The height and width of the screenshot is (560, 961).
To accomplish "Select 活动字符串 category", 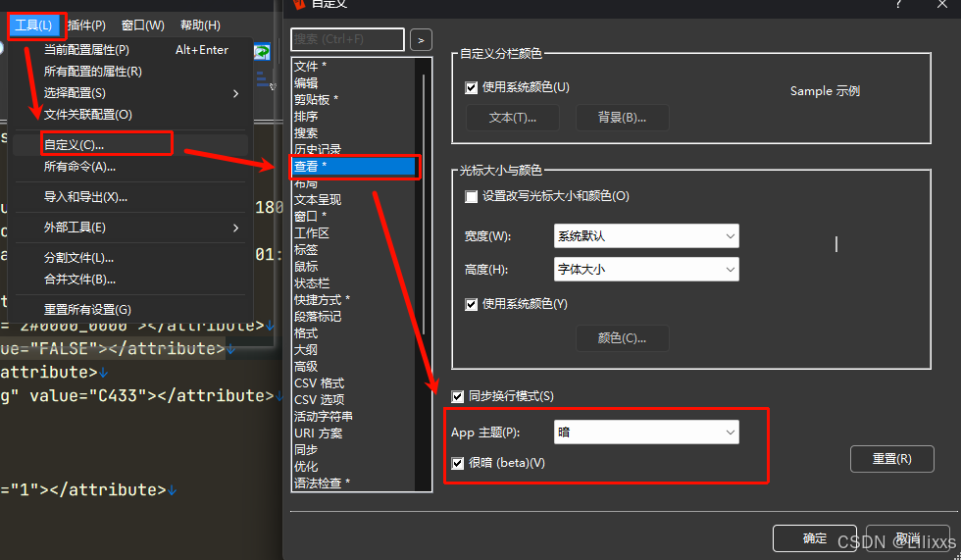I will [x=354, y=417].
